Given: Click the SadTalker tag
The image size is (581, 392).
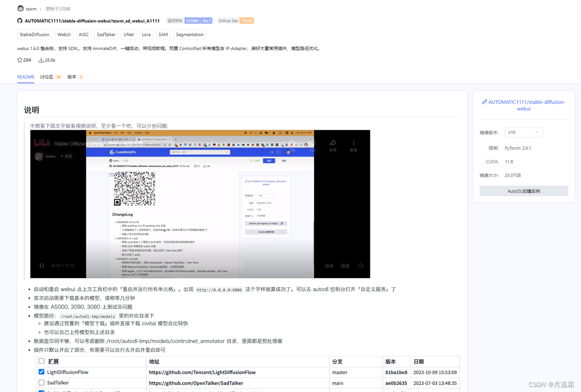Looking at the screenshot, I should tap(106, 34).
